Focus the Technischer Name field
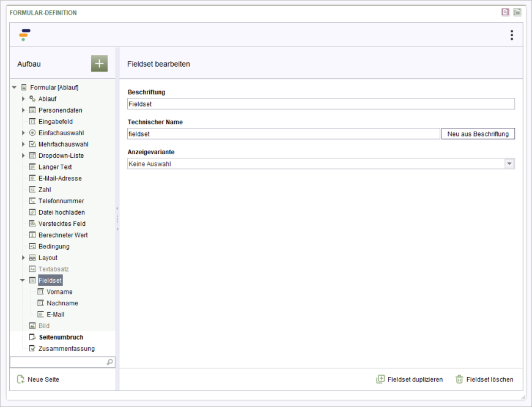 [x=283, y=133]
